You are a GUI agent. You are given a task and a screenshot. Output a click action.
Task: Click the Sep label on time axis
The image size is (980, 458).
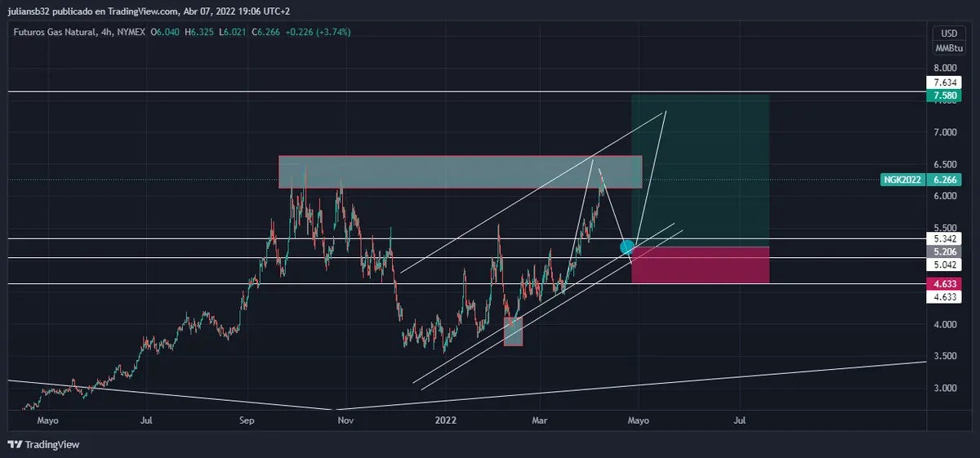click(x=247, y=421)
